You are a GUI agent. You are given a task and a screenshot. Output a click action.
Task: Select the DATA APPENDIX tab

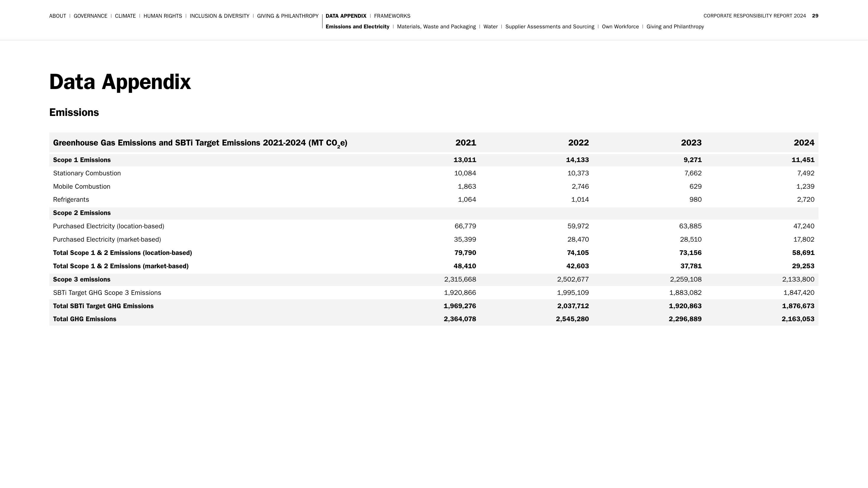(346, 16)
